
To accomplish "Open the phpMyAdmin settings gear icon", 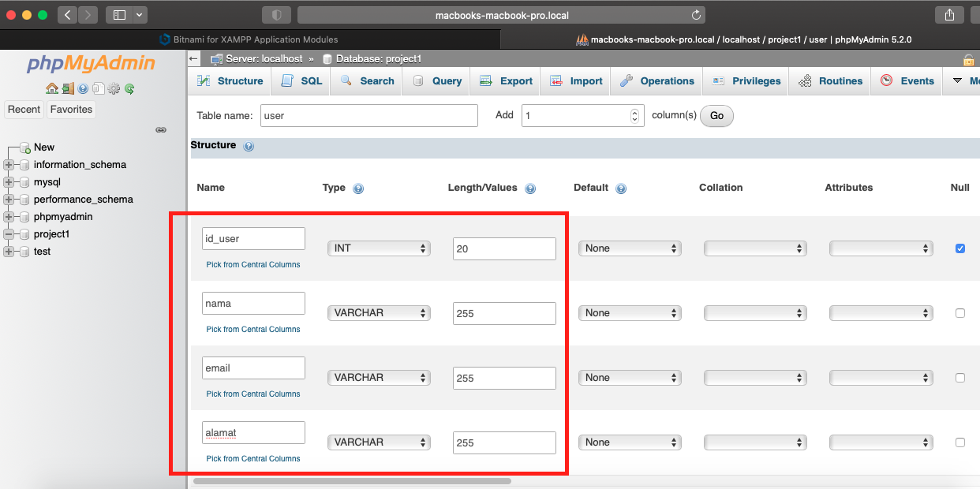I will pos(113,88).
